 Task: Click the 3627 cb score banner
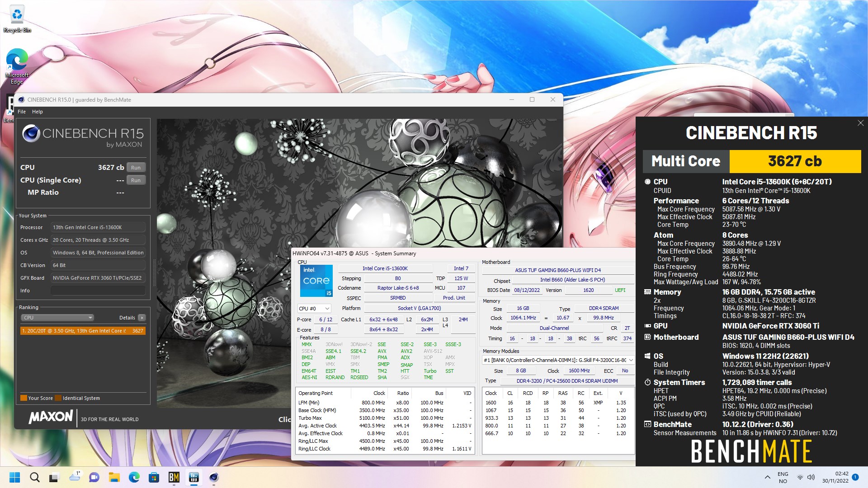[795, 161]
